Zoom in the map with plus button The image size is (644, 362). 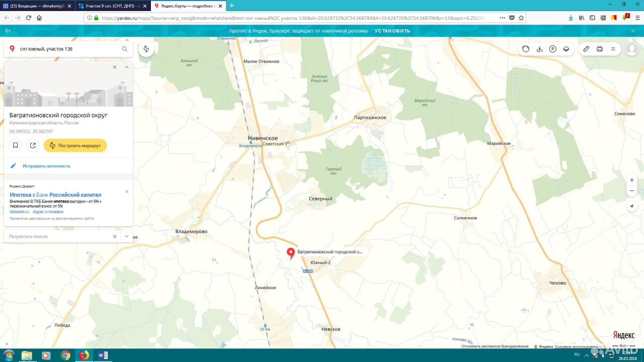point(632,180)
